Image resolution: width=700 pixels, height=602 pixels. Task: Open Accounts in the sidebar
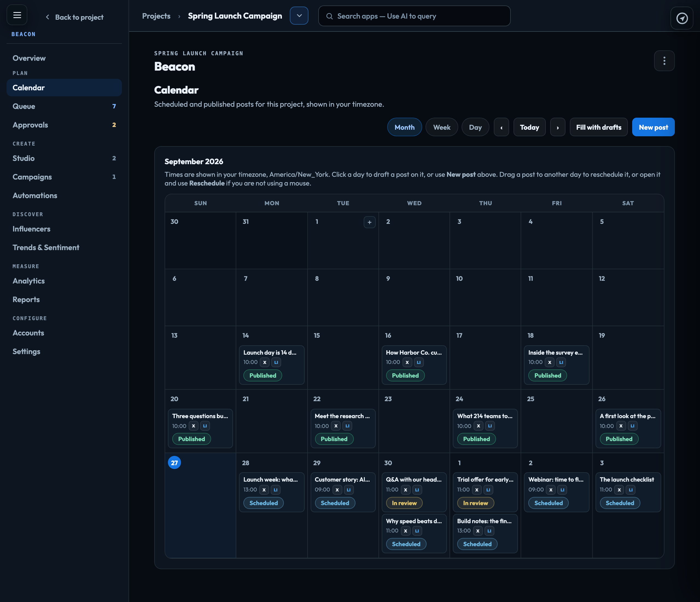(64, 333)
